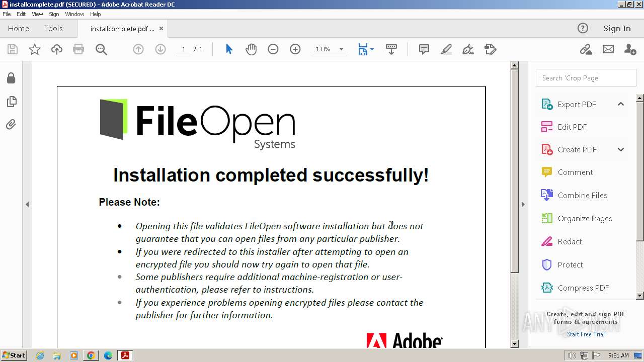Click the document scrollbar down arrow
The image size is (644, 362).
pyautogui.click(x=514, y=344)
